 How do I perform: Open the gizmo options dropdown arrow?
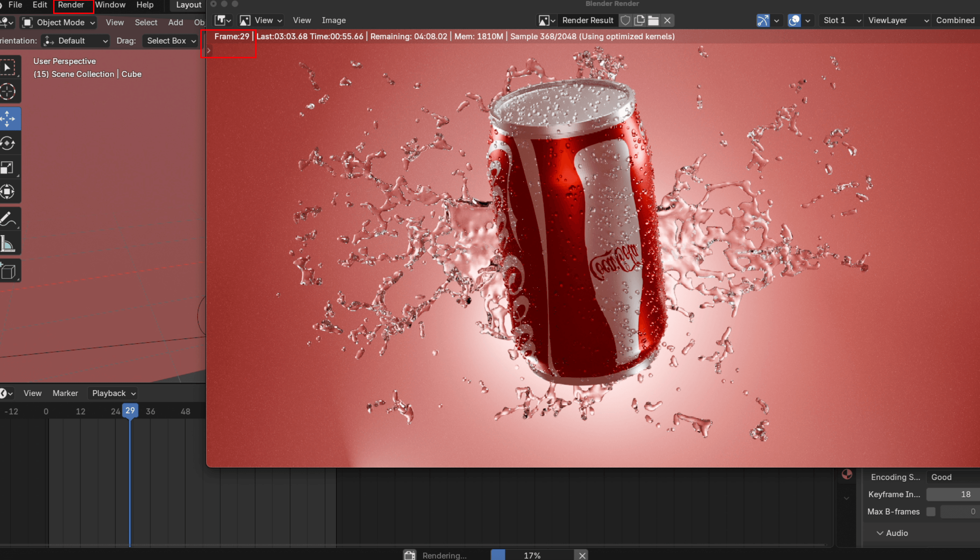coord(777,21)
